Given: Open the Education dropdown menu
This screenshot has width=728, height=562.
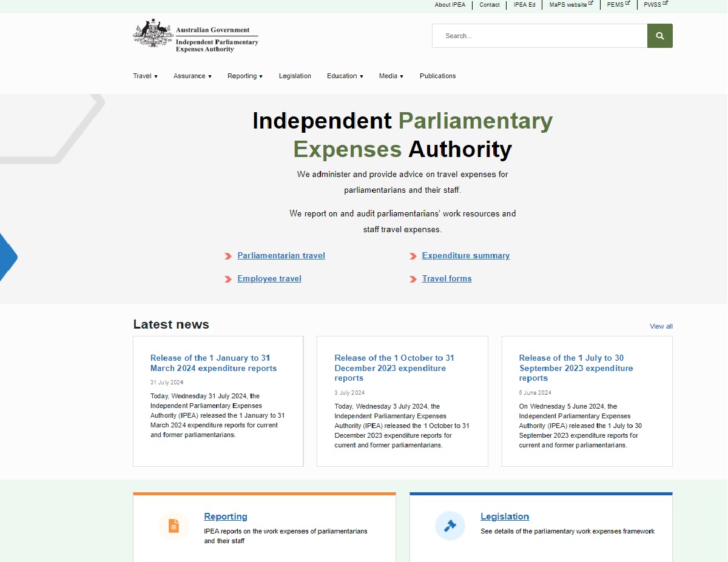Looking at the screenshot, I should tap(345, 76).
